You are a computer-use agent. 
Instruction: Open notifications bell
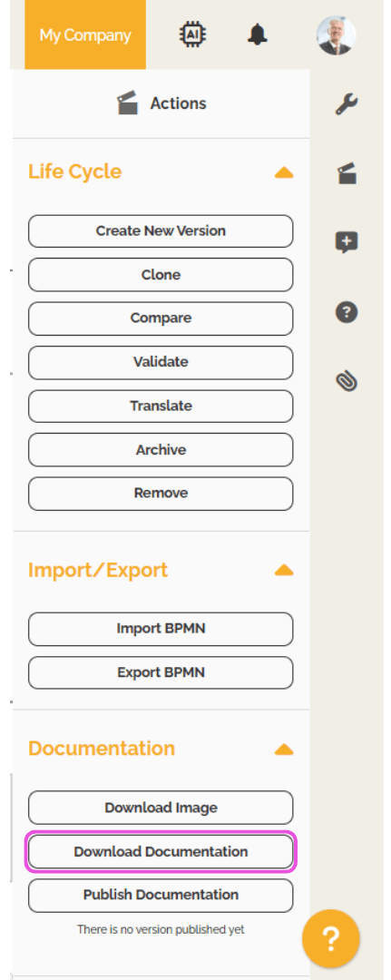(257, 34)
